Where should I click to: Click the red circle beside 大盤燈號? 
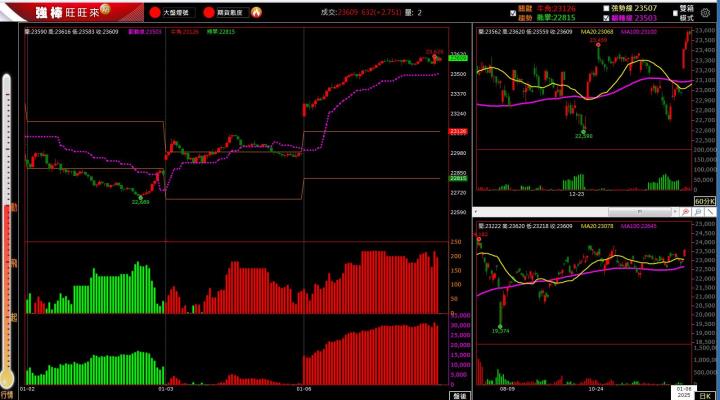point(155,13)
